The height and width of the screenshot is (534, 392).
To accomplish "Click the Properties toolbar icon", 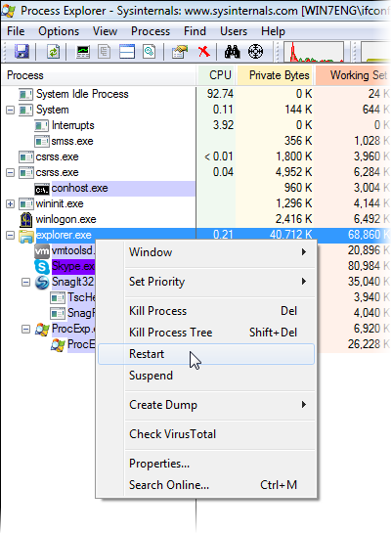I will [180, 52].
